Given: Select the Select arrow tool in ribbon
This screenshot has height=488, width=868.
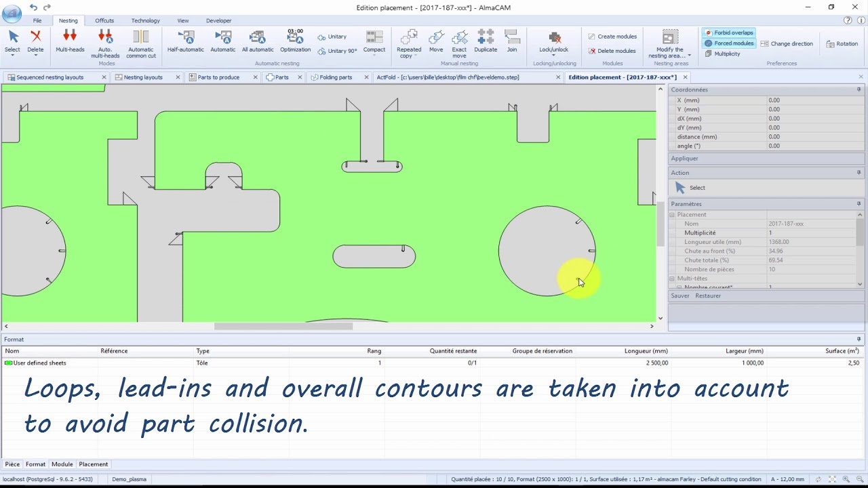Looking at the screenshot, I should (13, 41).
